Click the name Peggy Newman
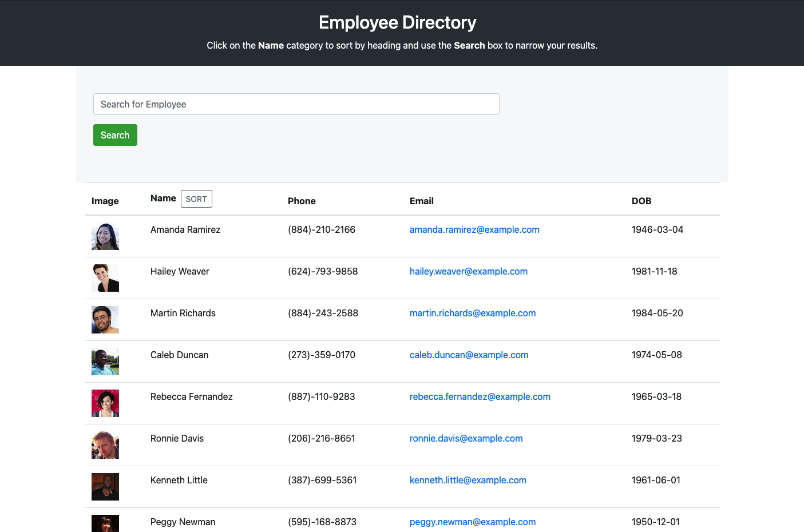Viewport: 804px width, 532px height. point(183,522)
